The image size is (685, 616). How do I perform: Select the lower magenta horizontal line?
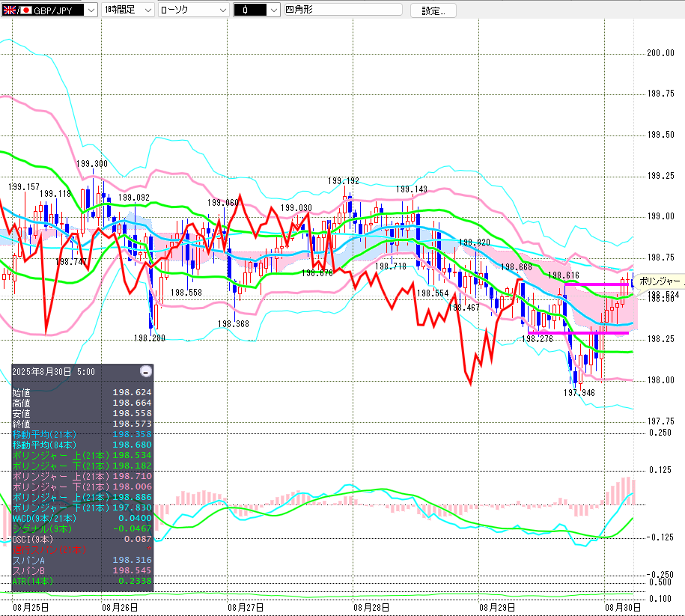579,333
